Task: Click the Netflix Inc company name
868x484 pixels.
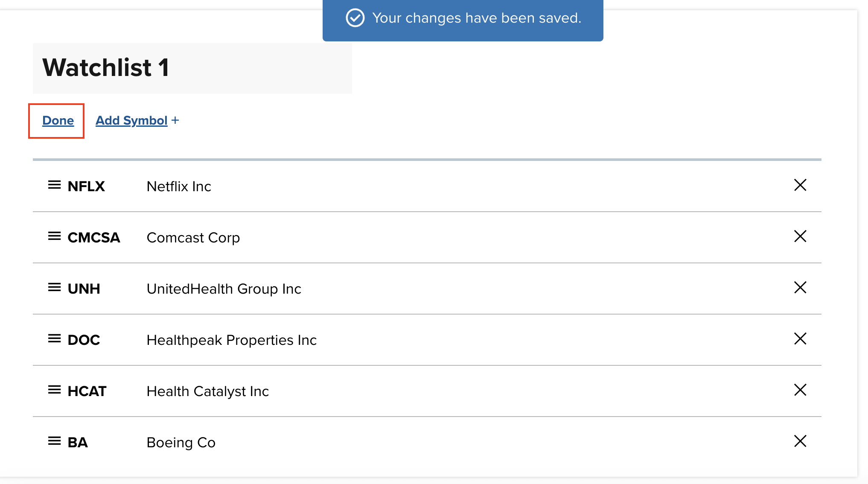Action: click(179, 187)
